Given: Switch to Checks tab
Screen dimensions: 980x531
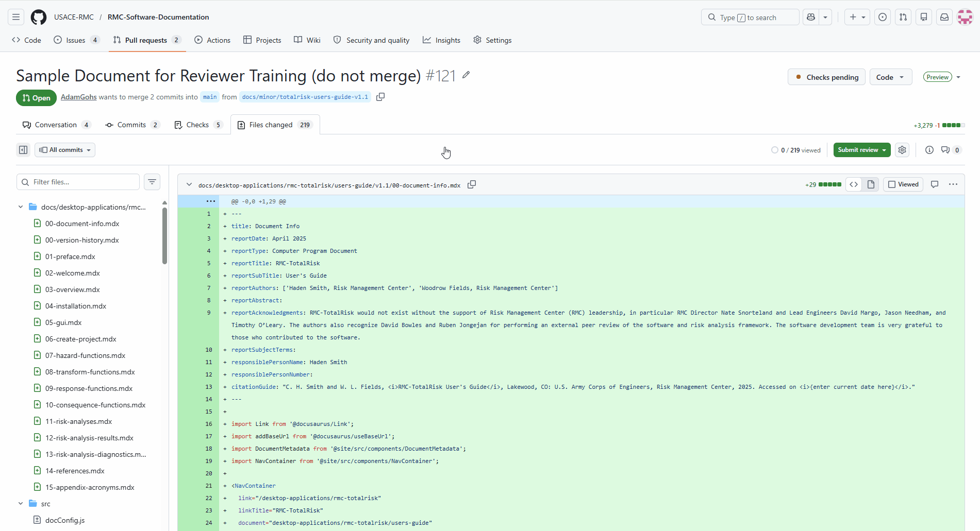Looking at the screenshot, I should click(198, 125).
